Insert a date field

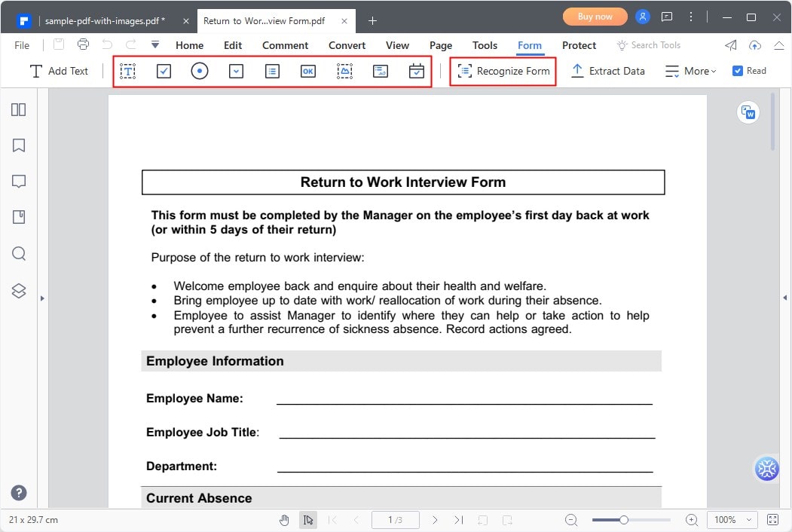417,71
